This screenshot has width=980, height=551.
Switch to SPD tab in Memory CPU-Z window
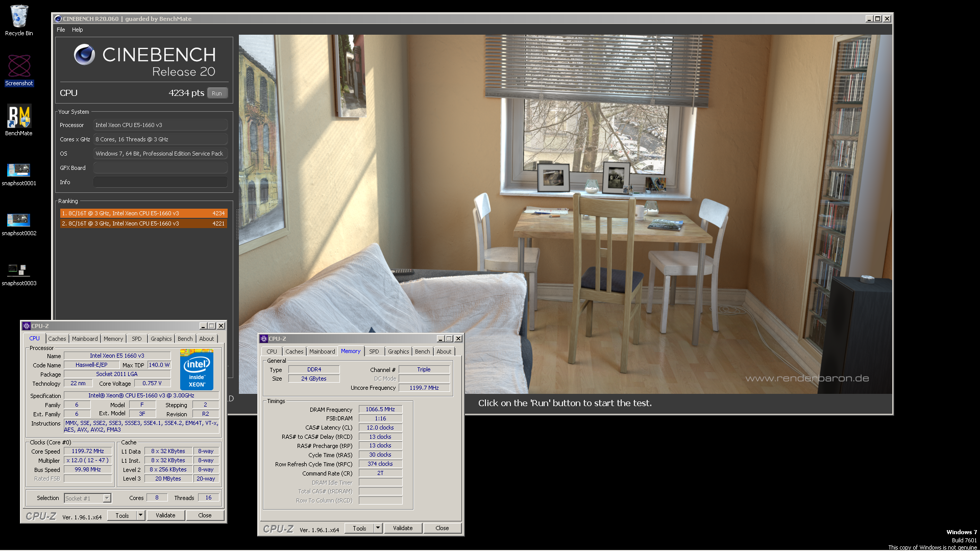click(x=374, y=352)
